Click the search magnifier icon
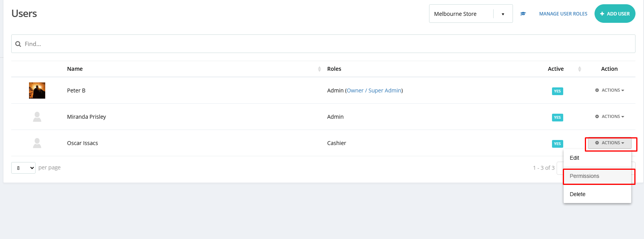644x239 pixels. [x=18, y=44]
